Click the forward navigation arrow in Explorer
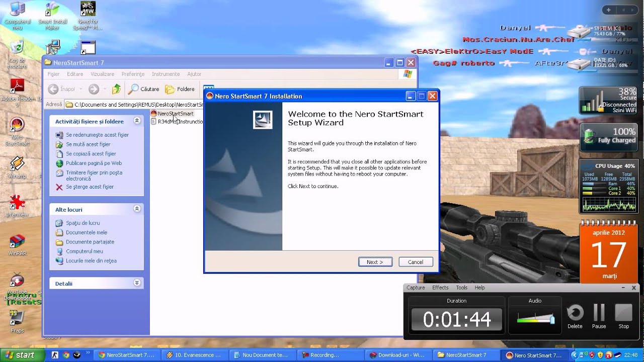Screen dimensions: 644x362 coord(94,89)
